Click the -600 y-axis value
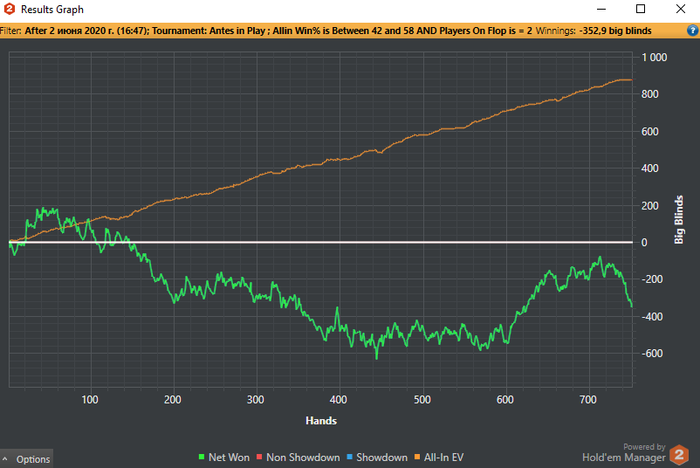 click(652, 353)
